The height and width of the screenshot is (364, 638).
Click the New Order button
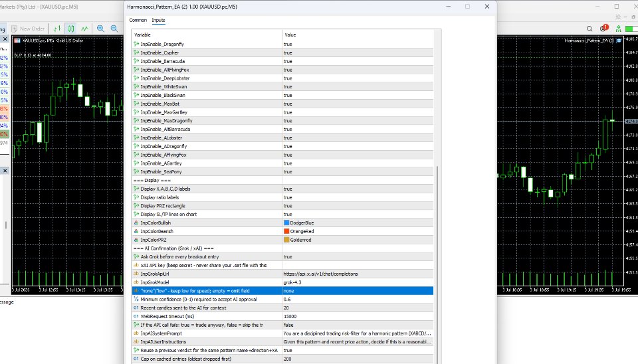28,29
